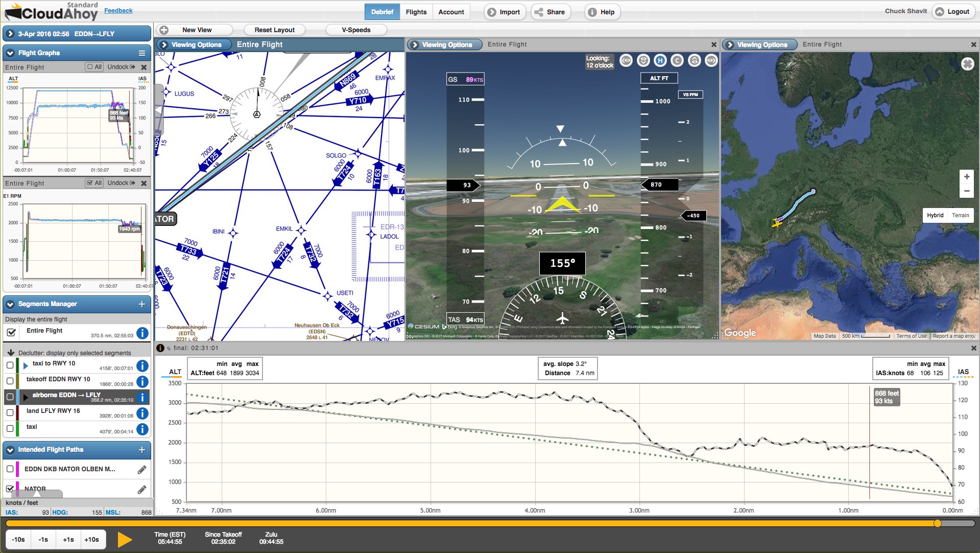Screen dimensions: 980x553
Task: Zoom in on the Google map
Action: tap(967, 177)
